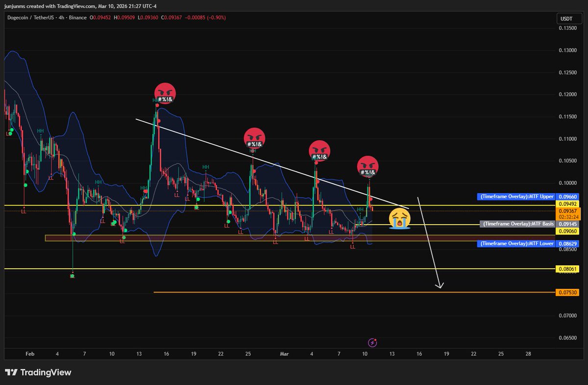Image resolution: width=588 pixels, height=385 pixels.
Task: Select the white descending trendline
Action: [272, 163]
